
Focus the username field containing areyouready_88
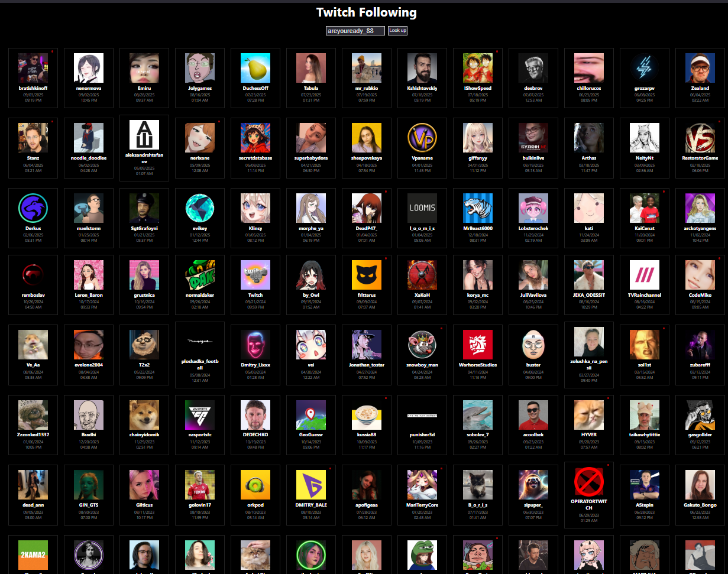pyautogui.click(x=355, y=31)
